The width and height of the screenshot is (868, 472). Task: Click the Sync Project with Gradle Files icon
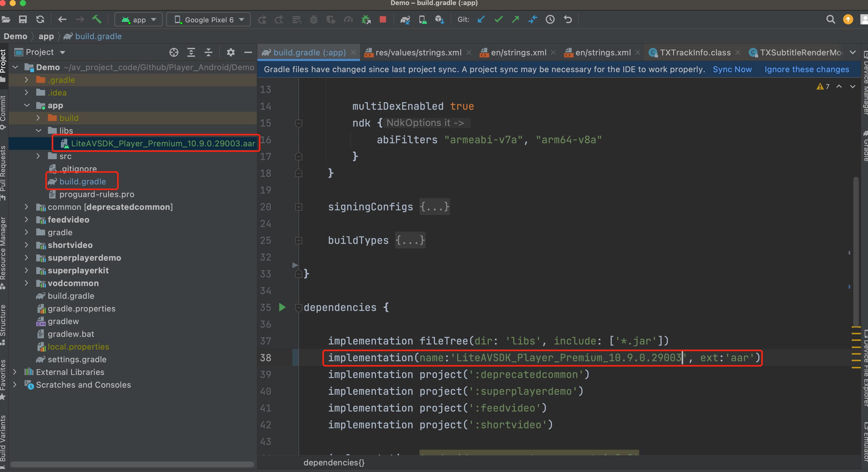click(405, 20)
